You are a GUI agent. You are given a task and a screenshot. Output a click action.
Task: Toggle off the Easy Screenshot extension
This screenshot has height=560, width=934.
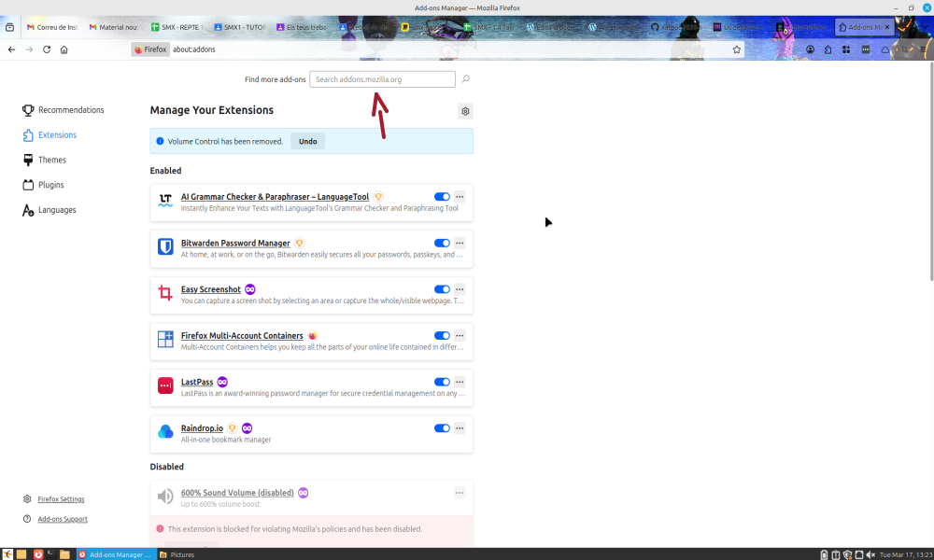[442, 289]
